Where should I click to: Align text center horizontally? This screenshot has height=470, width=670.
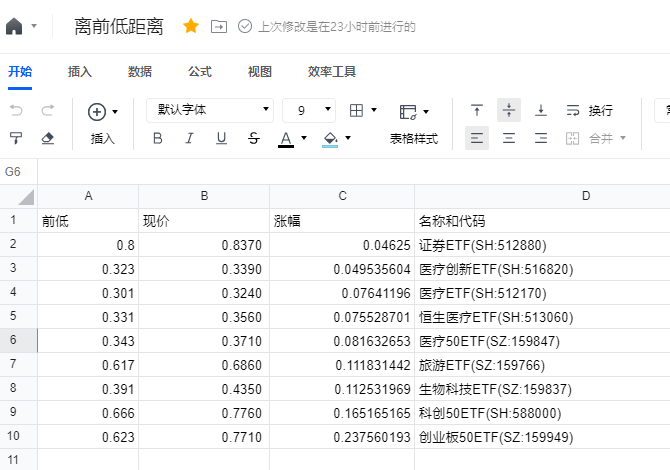(509, 138)
